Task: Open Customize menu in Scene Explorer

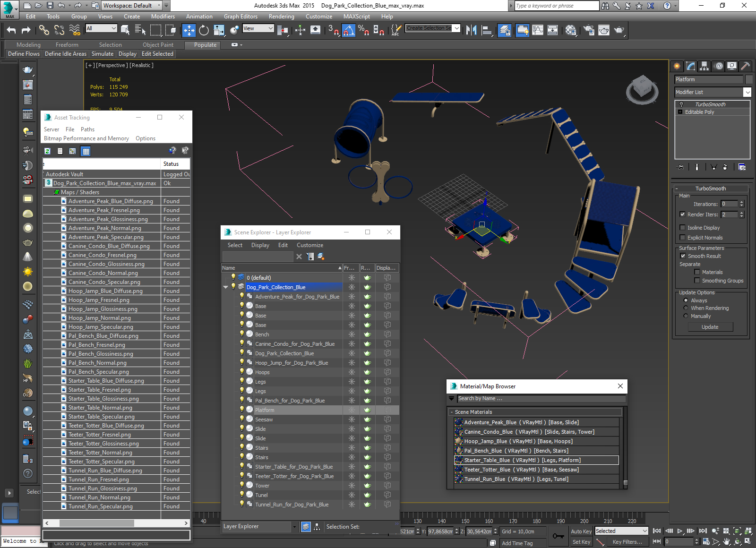Action: 310,245
